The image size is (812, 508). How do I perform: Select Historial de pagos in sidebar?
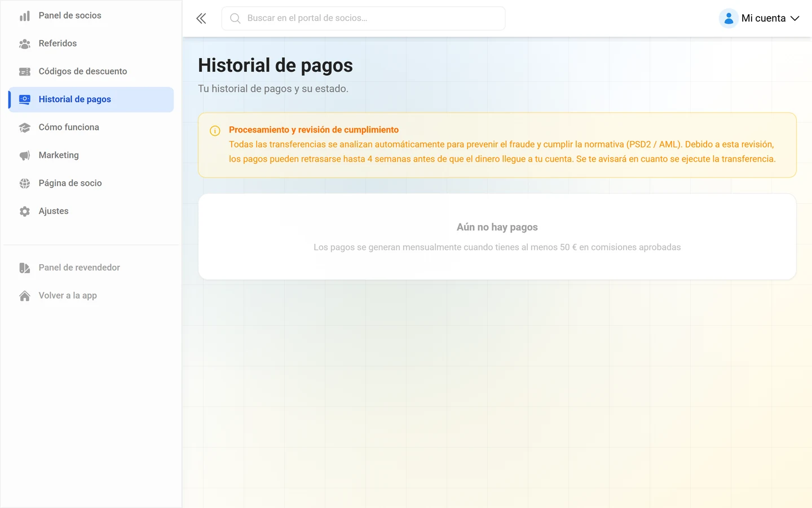point(91,99)
